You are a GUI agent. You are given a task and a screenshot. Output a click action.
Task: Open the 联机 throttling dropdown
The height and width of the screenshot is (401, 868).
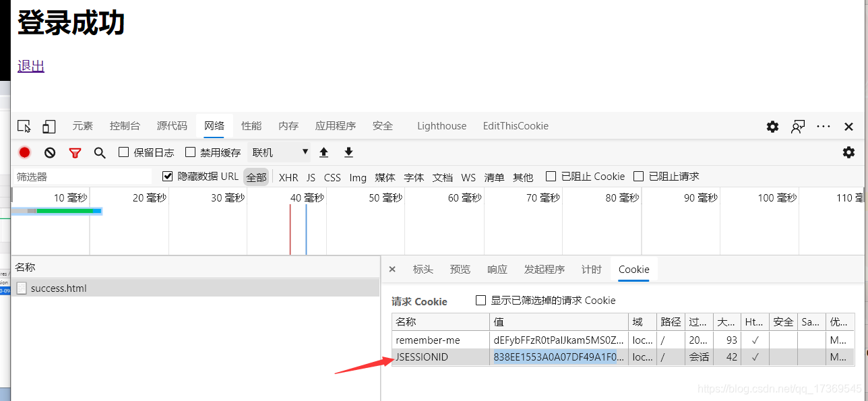280,152
